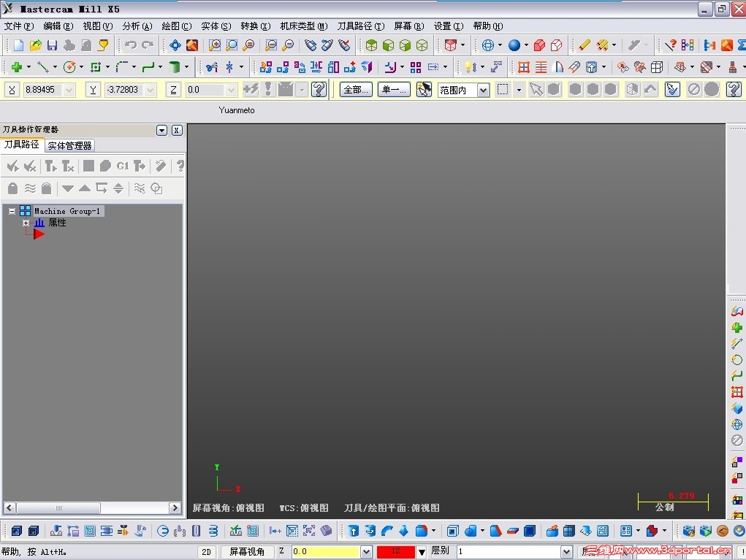The image size is (746, 560).
Task: Click the Zoom window icon
Action: [215, 45]
